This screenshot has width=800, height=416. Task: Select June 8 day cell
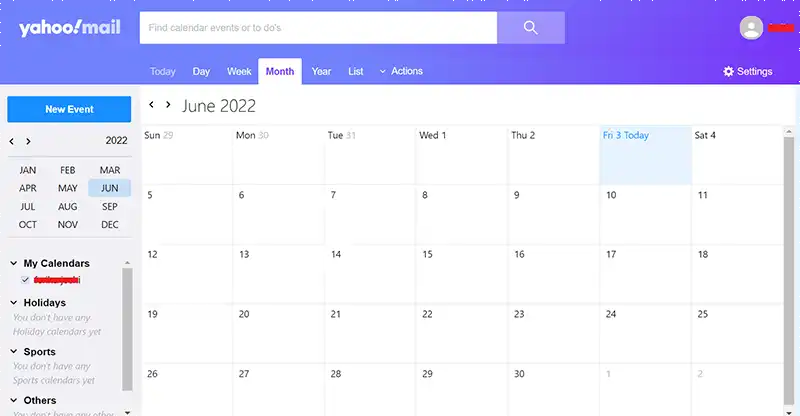(x=462, y=215)
